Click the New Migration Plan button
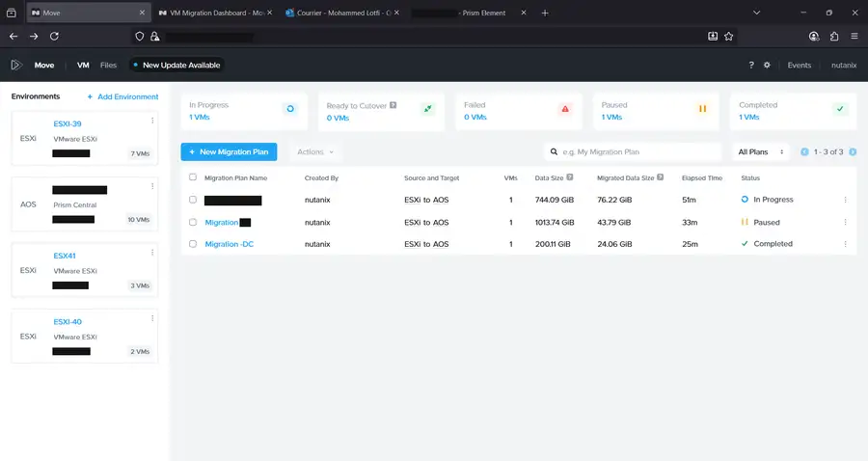 click(x=229, y=151)
